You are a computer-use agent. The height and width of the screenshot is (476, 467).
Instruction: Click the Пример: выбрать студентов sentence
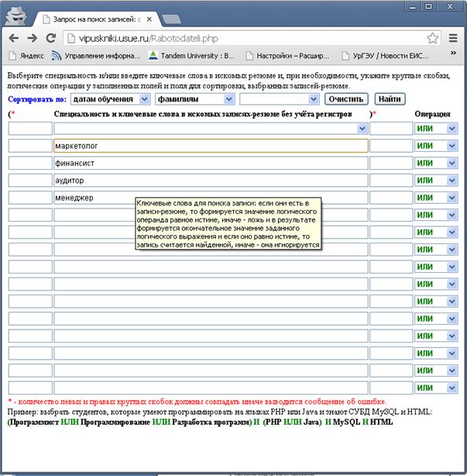[220, 412]
